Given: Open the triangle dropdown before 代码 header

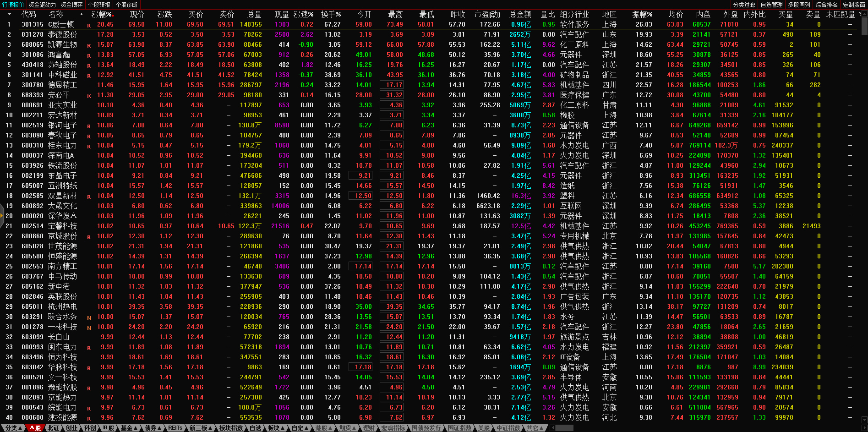Looking at the screenshot, I should (9, 15).
